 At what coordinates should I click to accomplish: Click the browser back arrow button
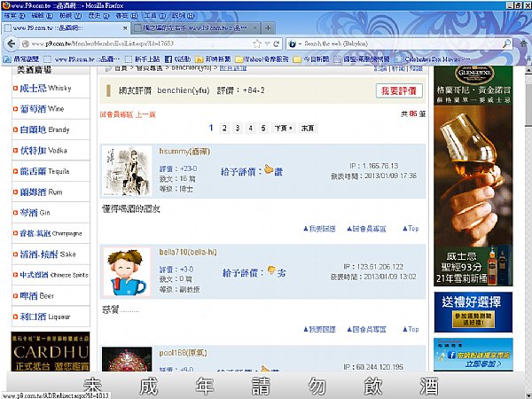coord(12,43)
